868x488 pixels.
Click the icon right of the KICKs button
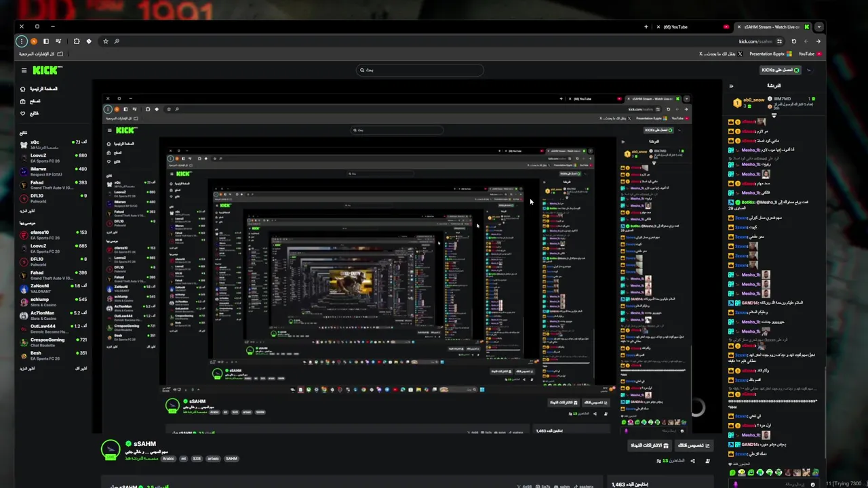[x=808, y=70]
